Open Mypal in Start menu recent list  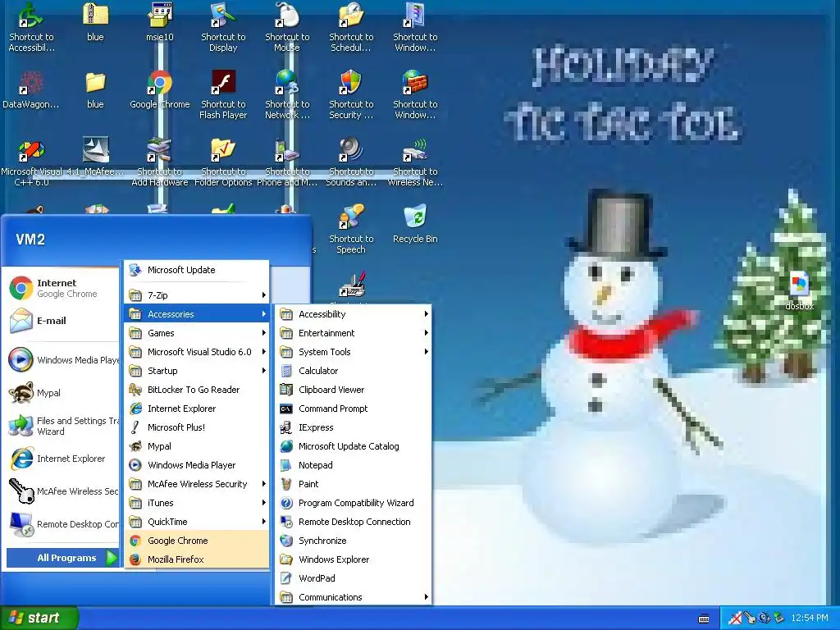click(x=62, y=393)
